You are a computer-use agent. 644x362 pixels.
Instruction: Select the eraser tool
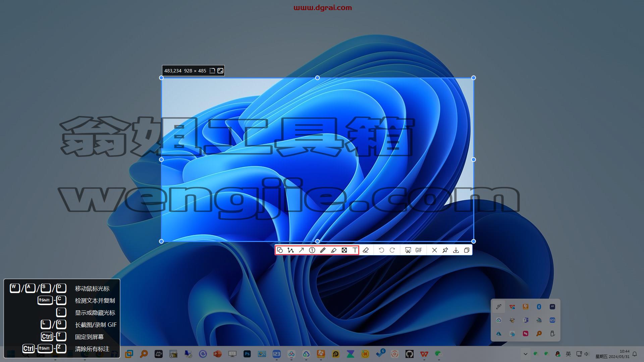[x=366, y=250]
